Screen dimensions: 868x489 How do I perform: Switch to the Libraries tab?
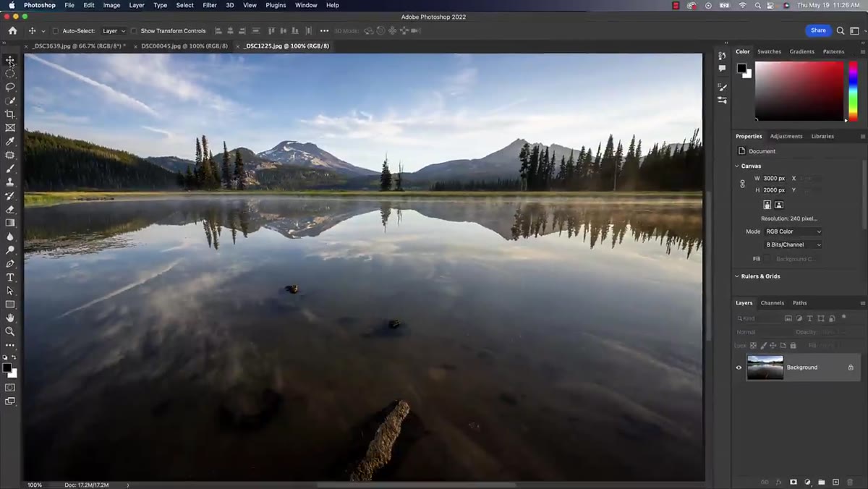point(822,136)
